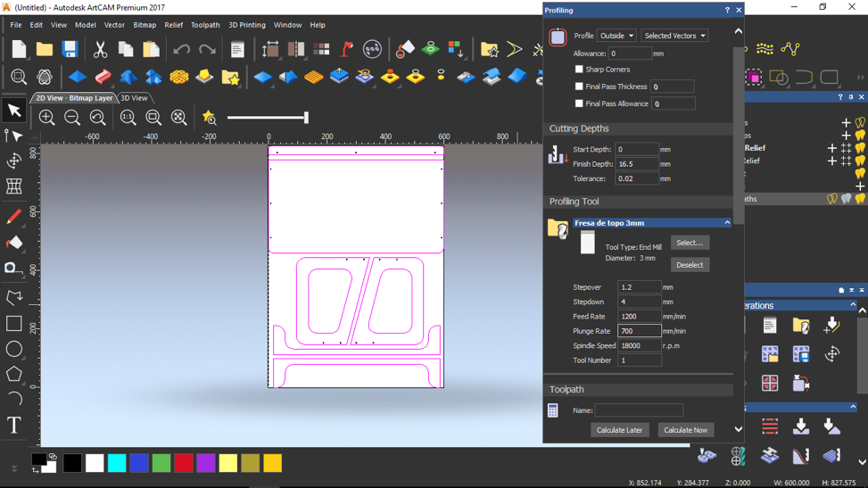Open the Profile side dropdown showing Outside
The height and width of the screenshot is (488, 868).
tap(616, 36)
